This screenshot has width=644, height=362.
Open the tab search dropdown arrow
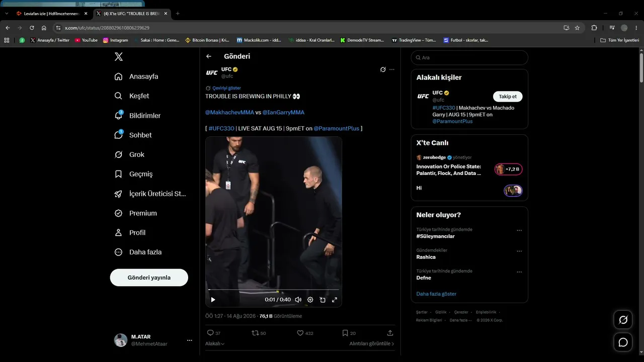[7, 14]
